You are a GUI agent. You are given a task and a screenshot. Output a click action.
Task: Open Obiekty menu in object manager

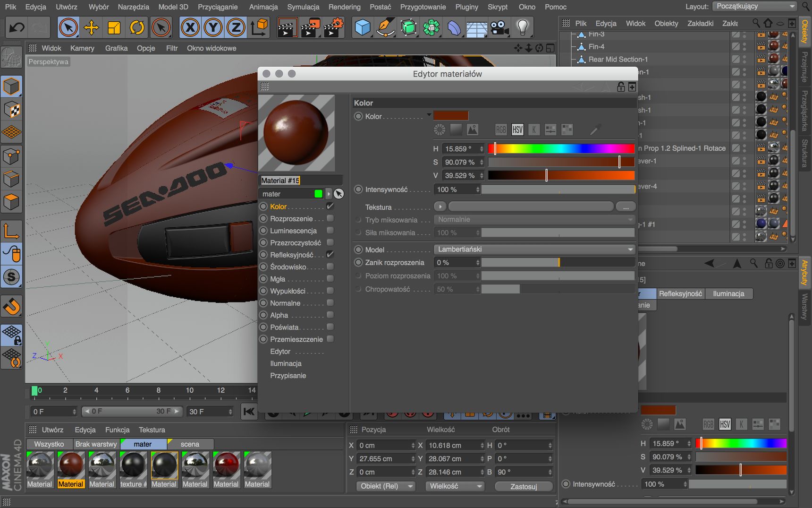point(666,23)
